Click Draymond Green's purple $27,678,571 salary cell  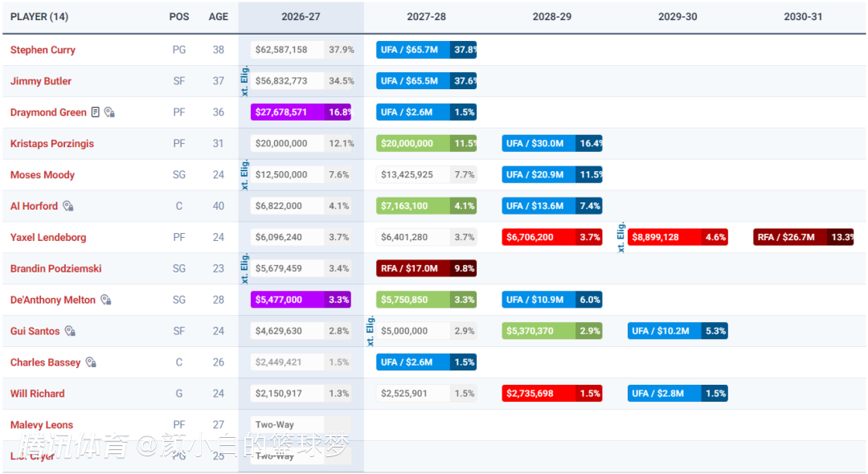tap(301, 112)
